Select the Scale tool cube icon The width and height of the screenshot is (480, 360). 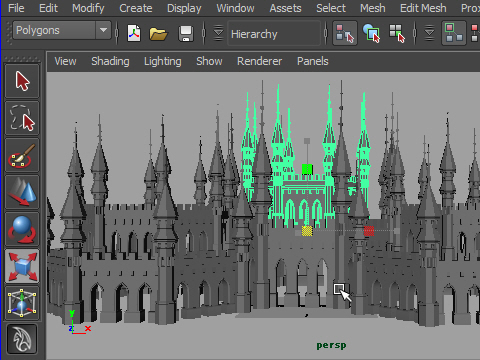(22, 266)
